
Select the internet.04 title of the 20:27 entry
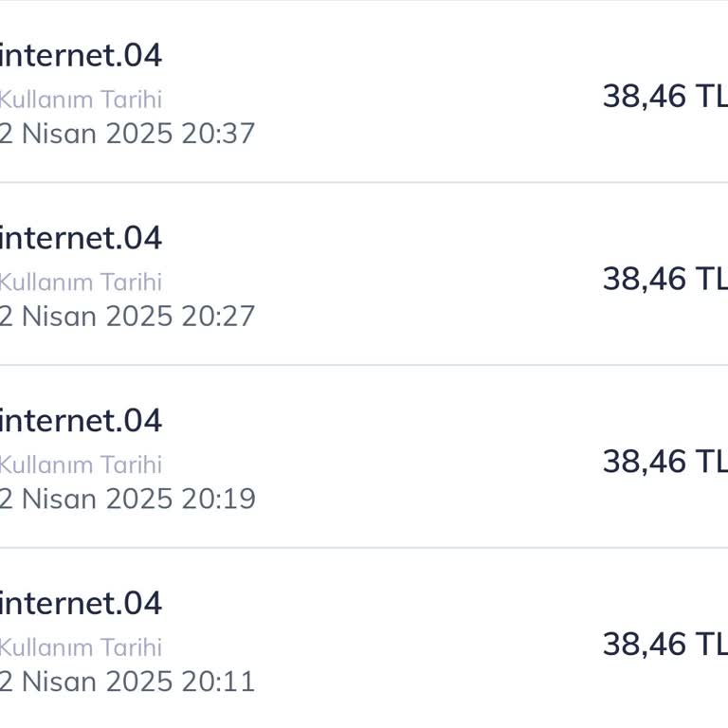(82, 238)
